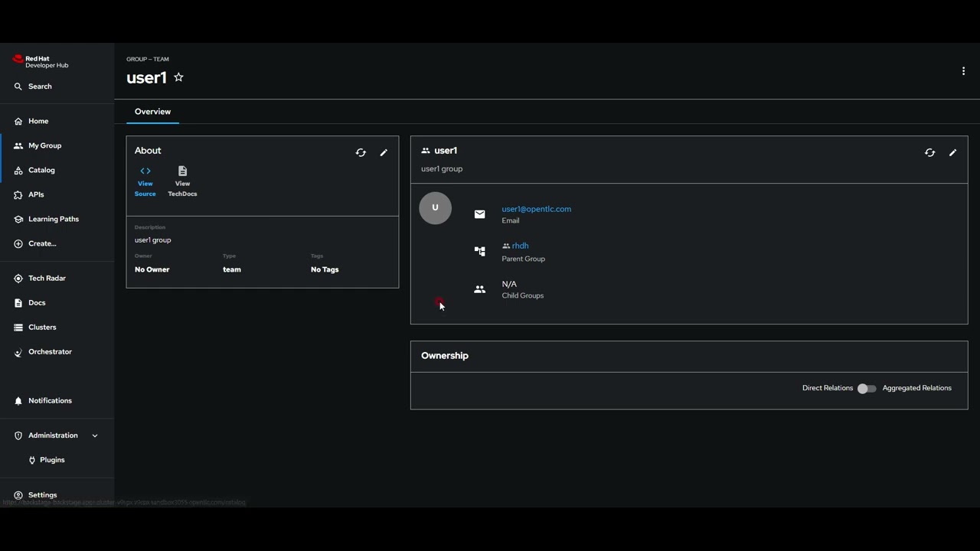Click the Docs document icon

click(18, 302)
